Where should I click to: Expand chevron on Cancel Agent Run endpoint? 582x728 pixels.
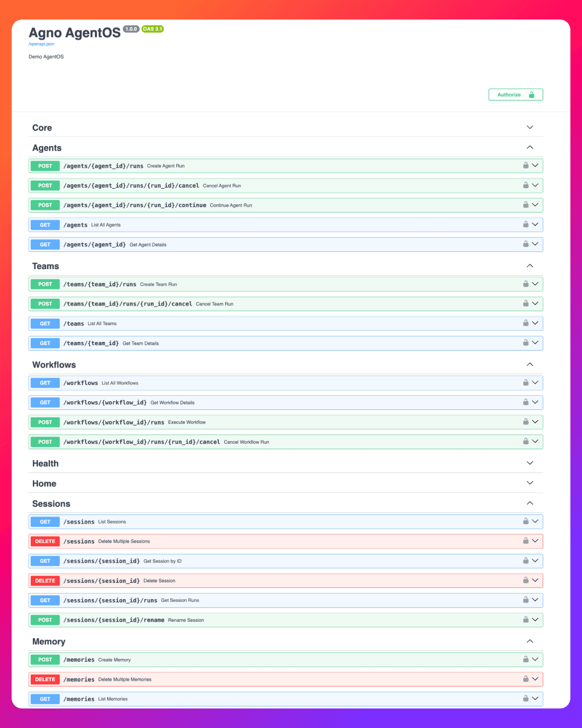(x=535, y=186)
